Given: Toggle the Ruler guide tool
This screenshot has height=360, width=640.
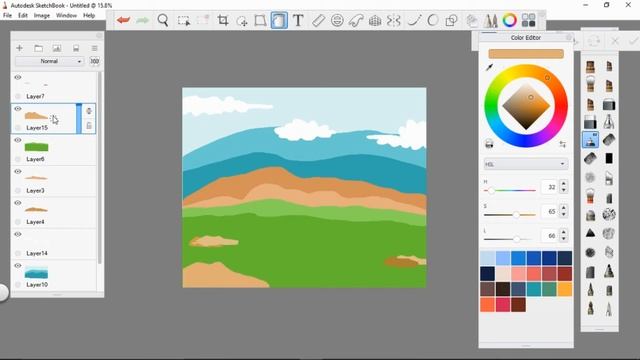Looking at the screenshot, I should (x=318, y=20).
